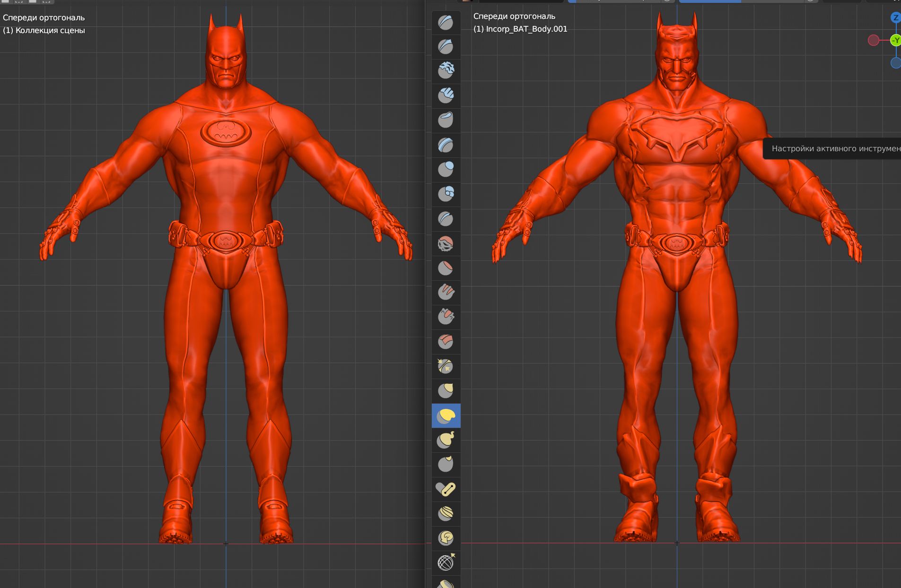
Task: Choose the Blob brush
Action: click(446, 194)
